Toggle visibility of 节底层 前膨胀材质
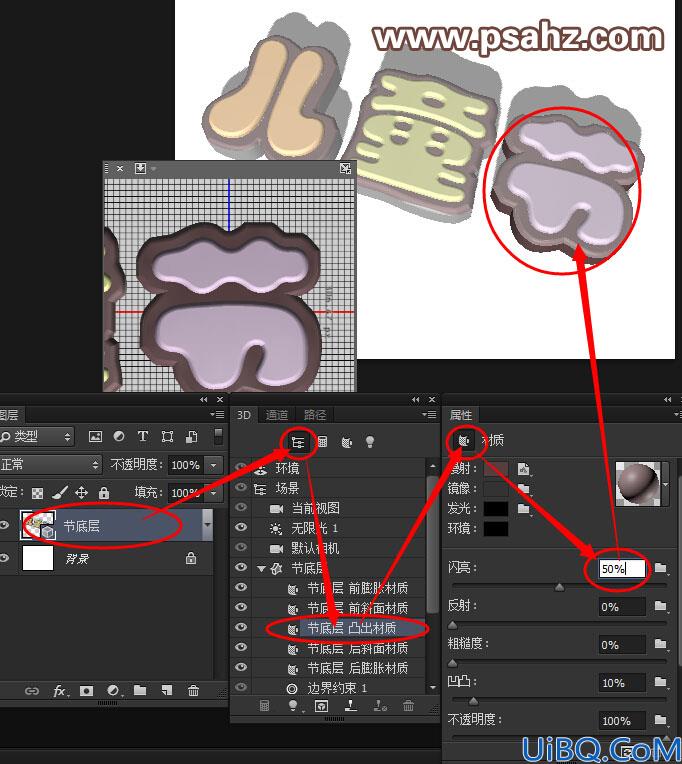The height and width of the screenshot is (764, 682). [241, 588]
